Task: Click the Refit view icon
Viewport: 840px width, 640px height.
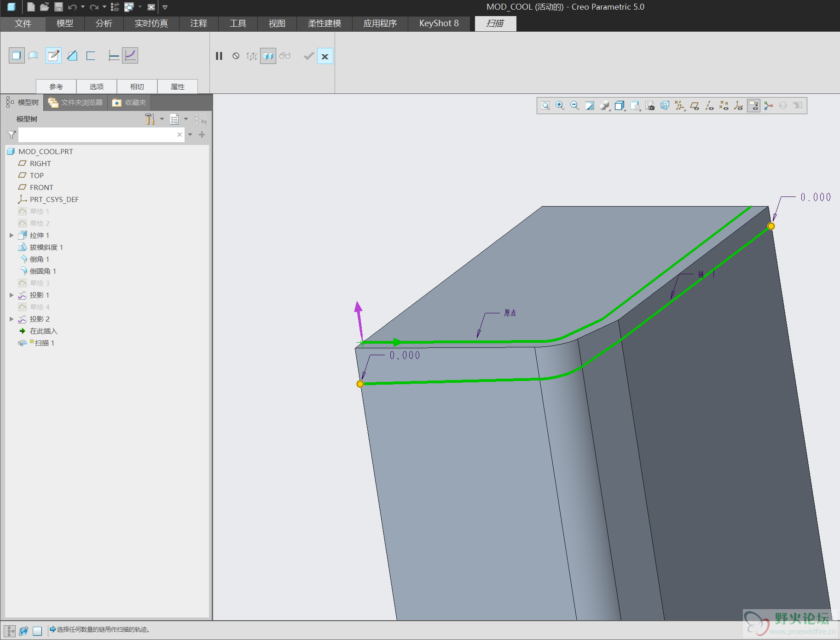Action: coord(545,106)
